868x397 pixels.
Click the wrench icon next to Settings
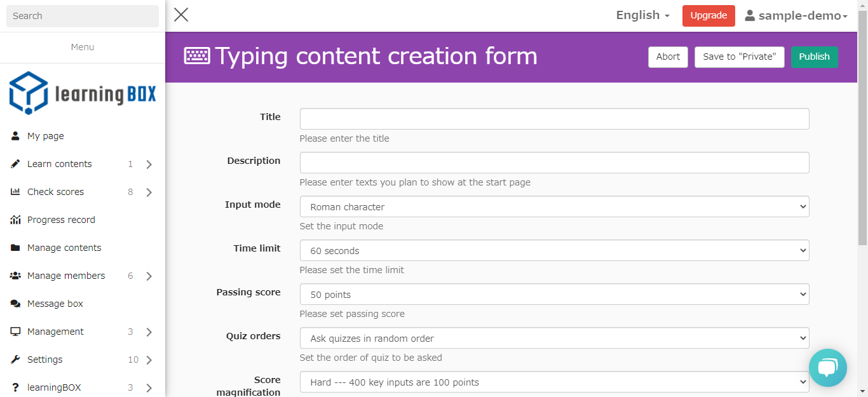pyautogui.click(x=15, y=360)
